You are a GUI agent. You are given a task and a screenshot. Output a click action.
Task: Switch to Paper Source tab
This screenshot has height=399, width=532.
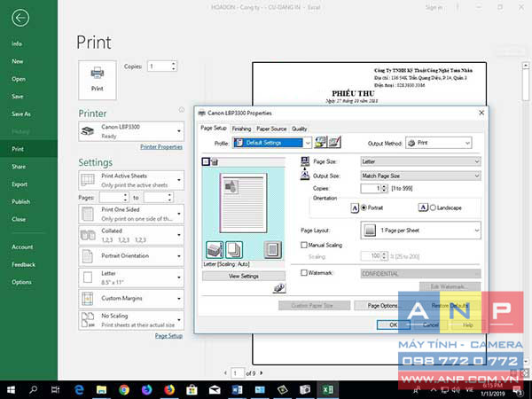[271, 129]
